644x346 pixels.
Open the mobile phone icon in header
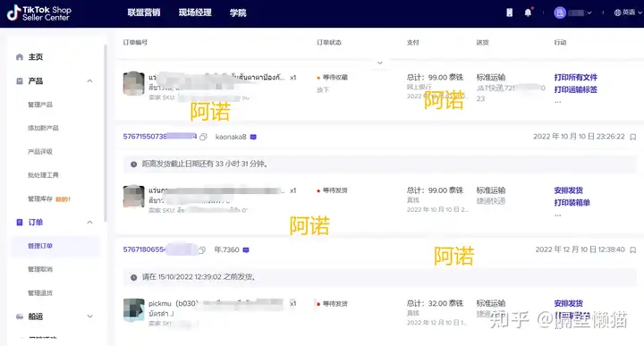click(x=509, y=13)
